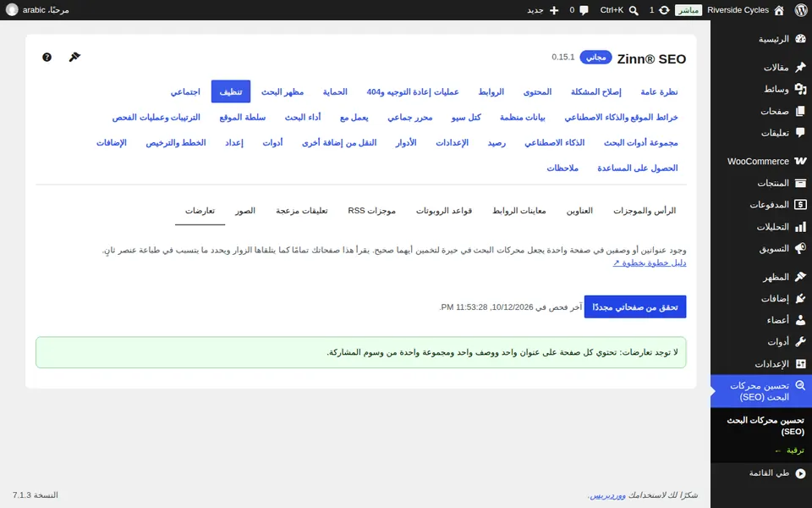The height and width of the screenshot is (508, 812).
Task: Open the دليل خطوة بخطوة link
Action: tap(650, 262)
